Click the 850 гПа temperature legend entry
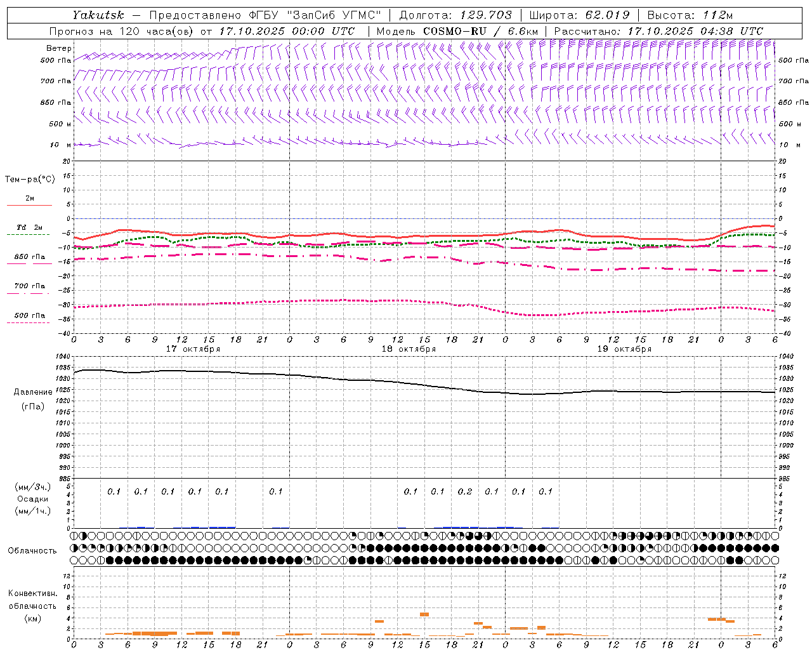Screen dimensions: 812x650 (x=30, y=257)
